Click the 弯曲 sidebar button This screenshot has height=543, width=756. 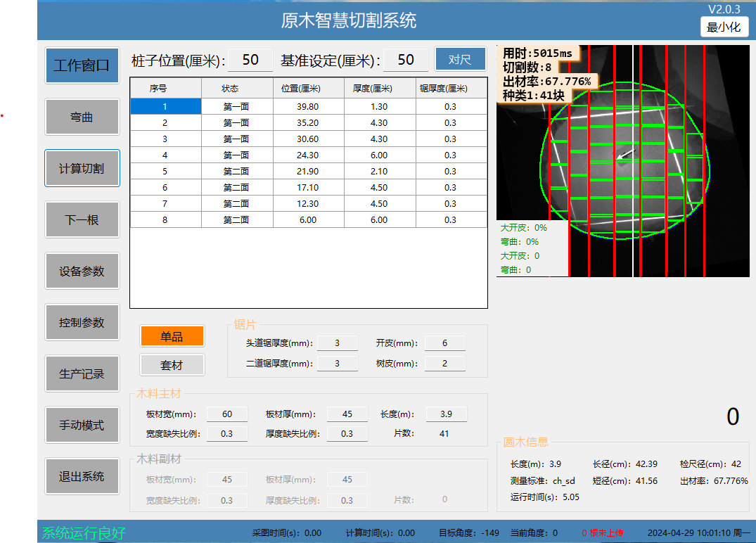tap(82, 117)
